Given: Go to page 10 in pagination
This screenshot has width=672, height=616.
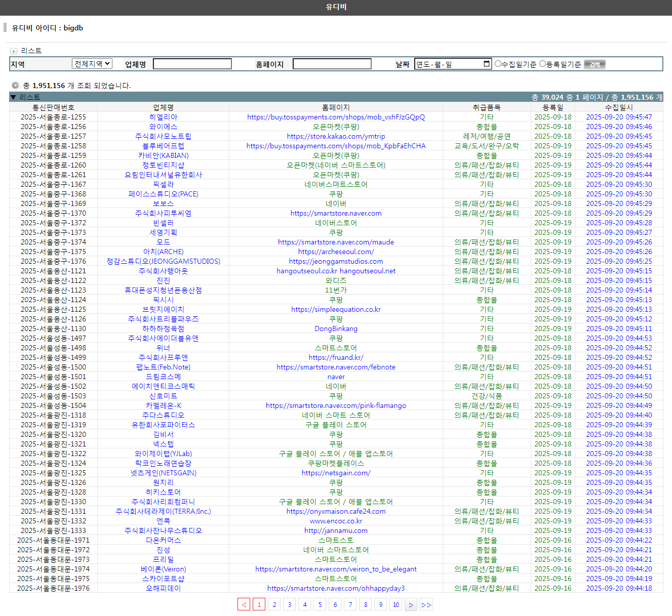Looking at the screenshot, I should pyautogui.click(x=396, y=604).
